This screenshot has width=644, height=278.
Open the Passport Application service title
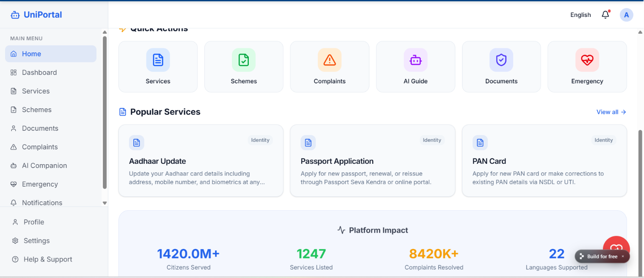pos(337,161)
